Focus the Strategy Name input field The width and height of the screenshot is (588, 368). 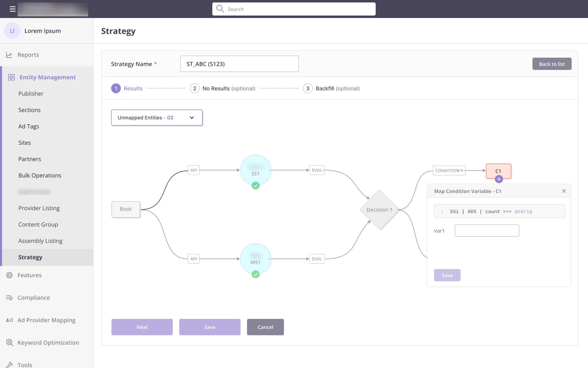[239, 64]
